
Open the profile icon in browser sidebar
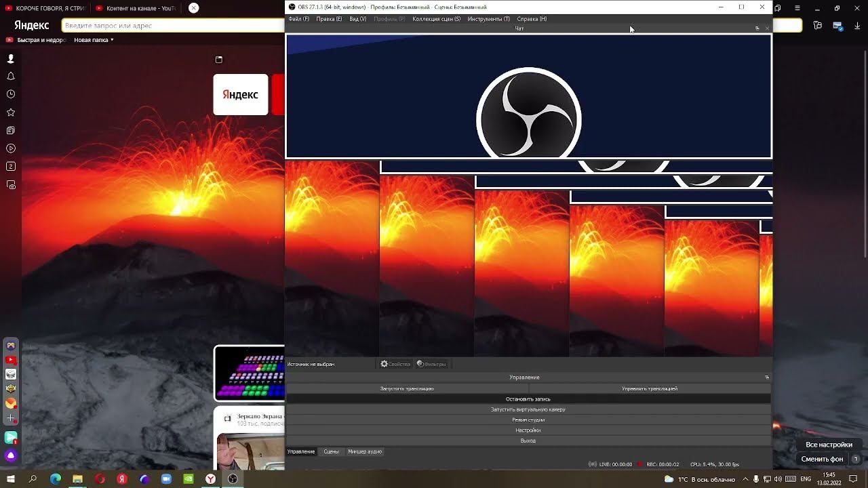(11, 59)
